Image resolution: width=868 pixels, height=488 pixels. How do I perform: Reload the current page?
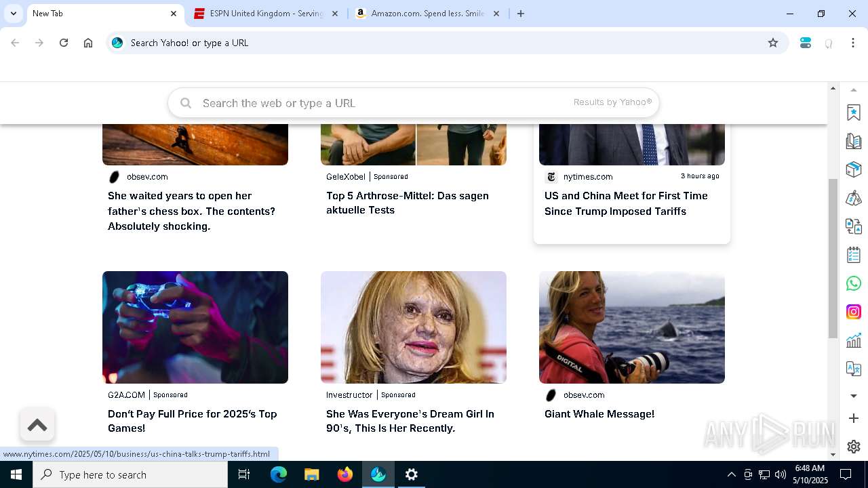(64, 43)
